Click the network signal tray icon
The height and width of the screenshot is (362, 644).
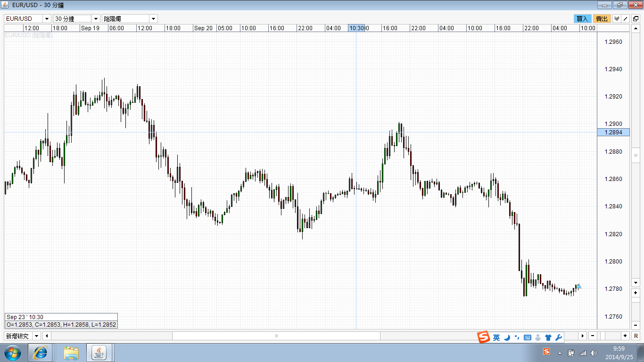click(x=583, y=353)
